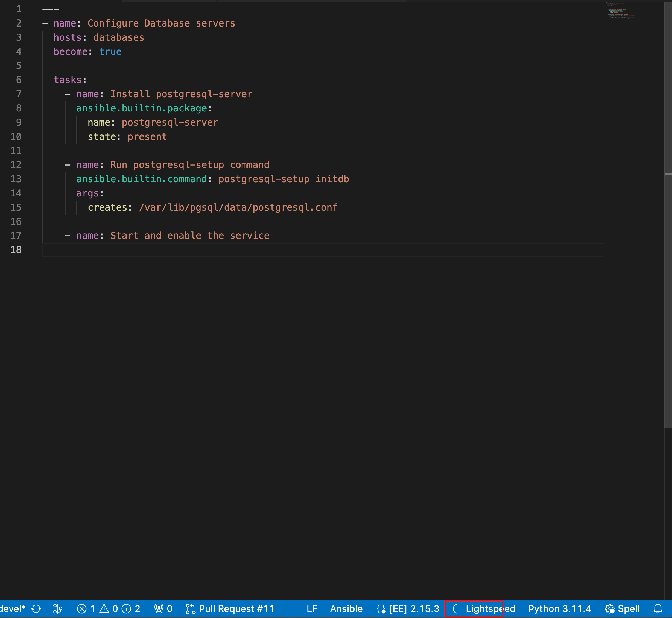Image resolution: width=672 pixels, height=618 pixels.
Task: Click the Lightspeed status bar item
Action: [484, 609]
